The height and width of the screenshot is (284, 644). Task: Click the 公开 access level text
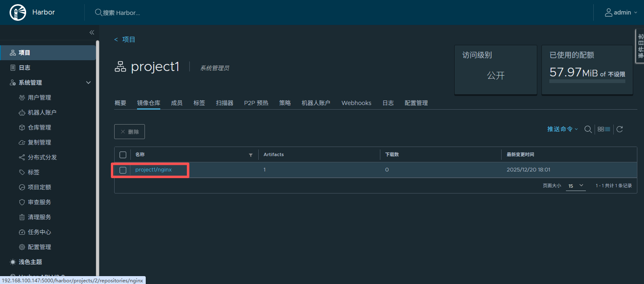pyautogui.click(x=496, y=76)
